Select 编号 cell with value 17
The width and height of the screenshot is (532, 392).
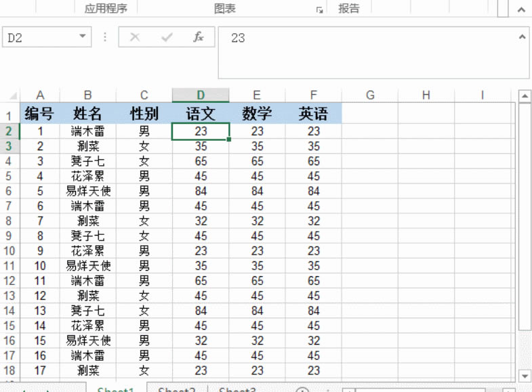(40, 370)
